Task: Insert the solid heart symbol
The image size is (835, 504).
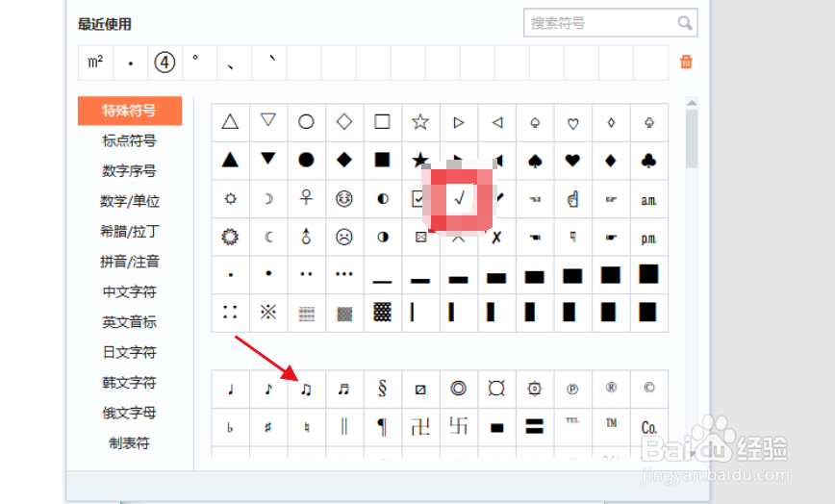Action: click(x=573, y=161)
